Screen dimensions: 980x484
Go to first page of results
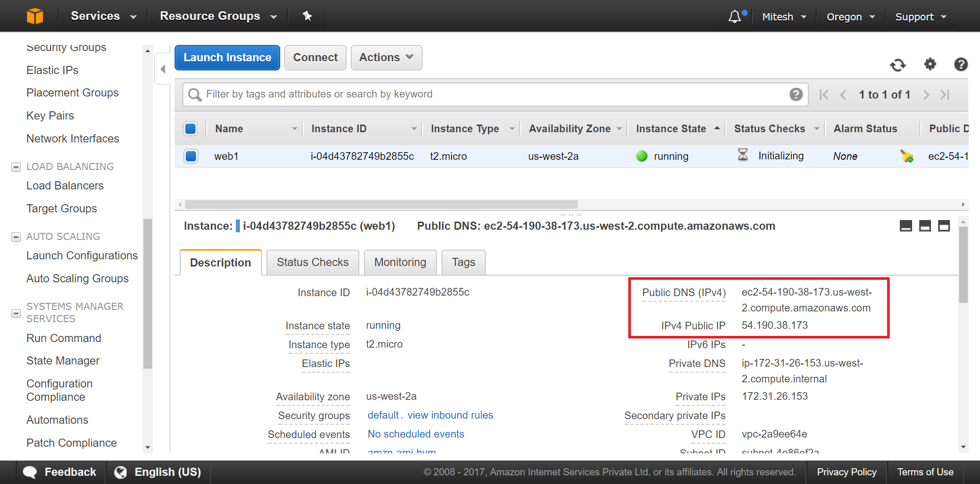coord(823,94)
